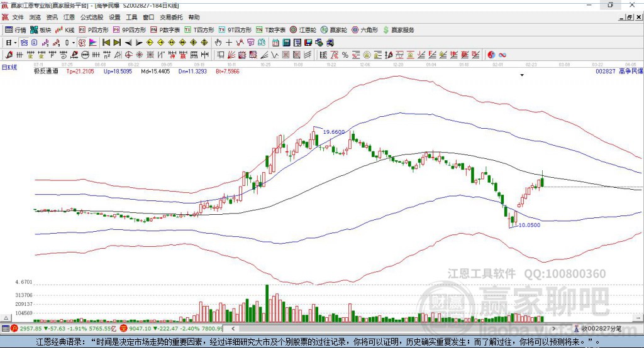Select the crosshair cursor tool
Viewport: 644px width, 348px height.
tap(229, 42)
